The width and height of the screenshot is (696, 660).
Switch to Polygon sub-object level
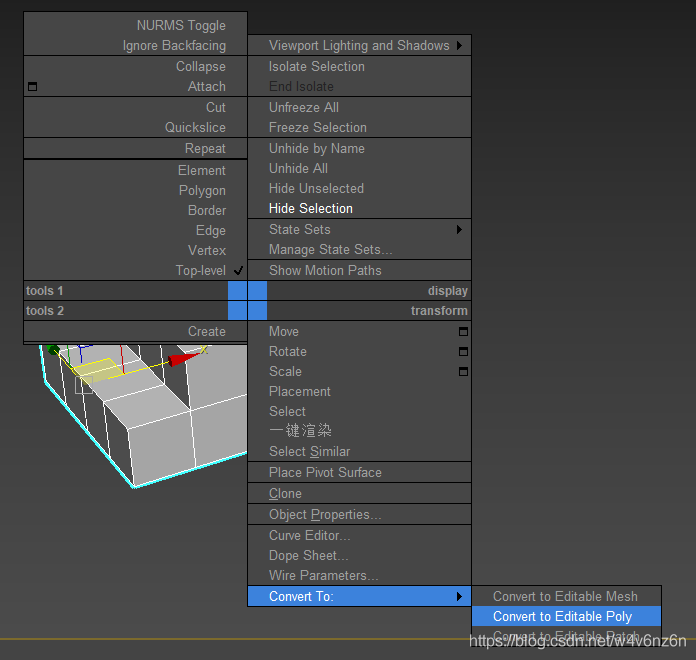[x=202, y=190]
